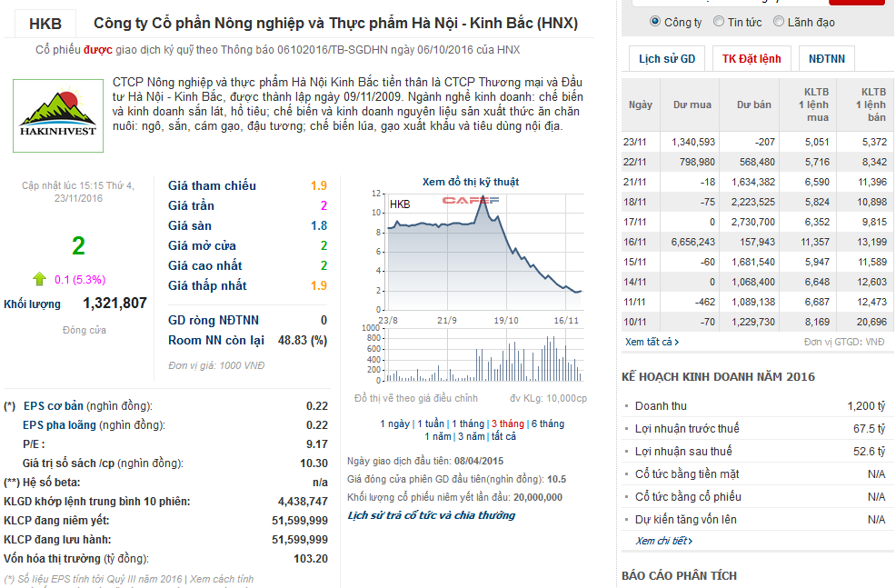Click the Xem cách tính link
Image resolution: width=896 pixels, height=588 pixels.
coord(222,579)
